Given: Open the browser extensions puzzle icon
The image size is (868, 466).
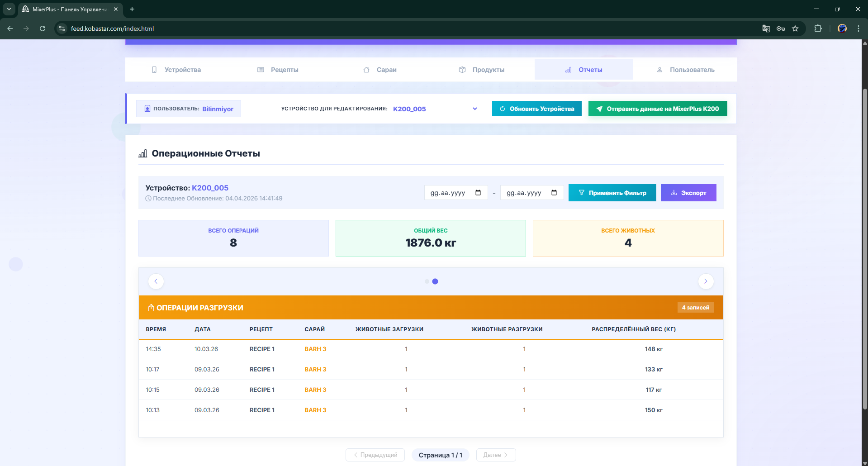Looking at the screenshot, I should pos(818,29).
